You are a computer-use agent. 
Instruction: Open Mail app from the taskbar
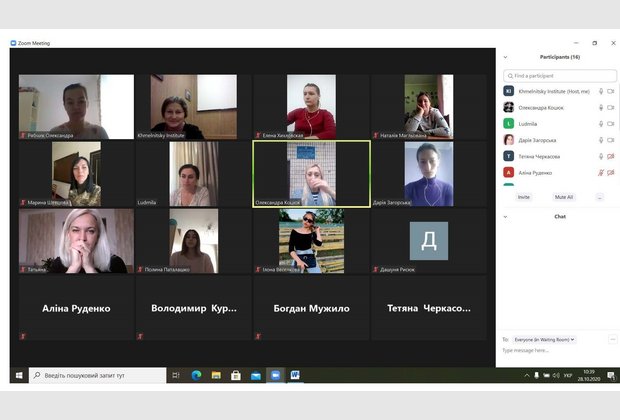coord(256,375)
